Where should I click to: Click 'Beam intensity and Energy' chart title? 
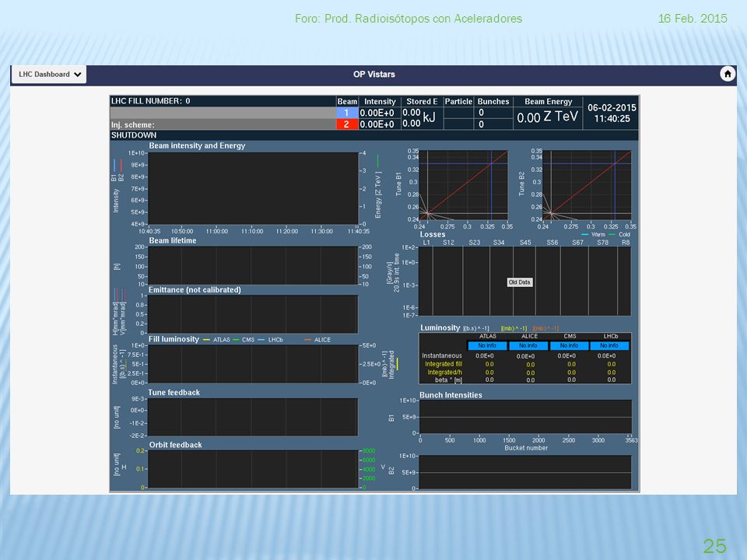197,145
